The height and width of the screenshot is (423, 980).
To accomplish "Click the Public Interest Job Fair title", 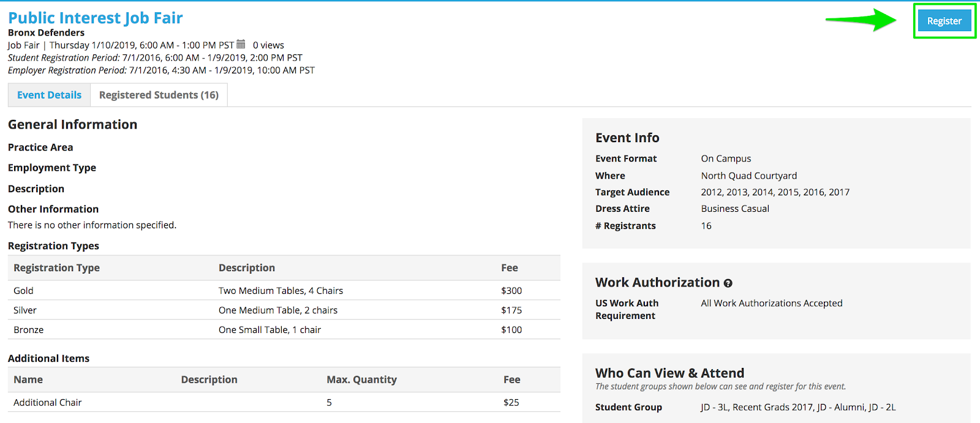I will (x=96, y=18).
